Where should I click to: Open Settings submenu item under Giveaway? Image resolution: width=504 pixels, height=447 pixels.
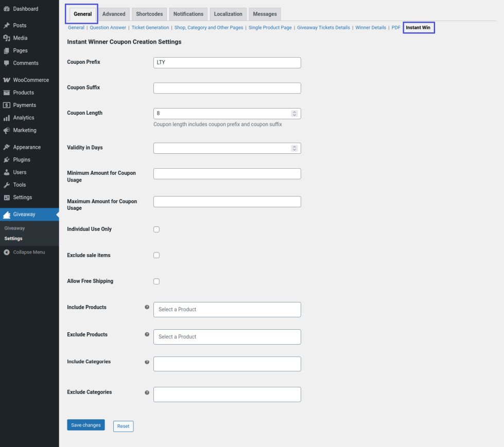point(13,239)
